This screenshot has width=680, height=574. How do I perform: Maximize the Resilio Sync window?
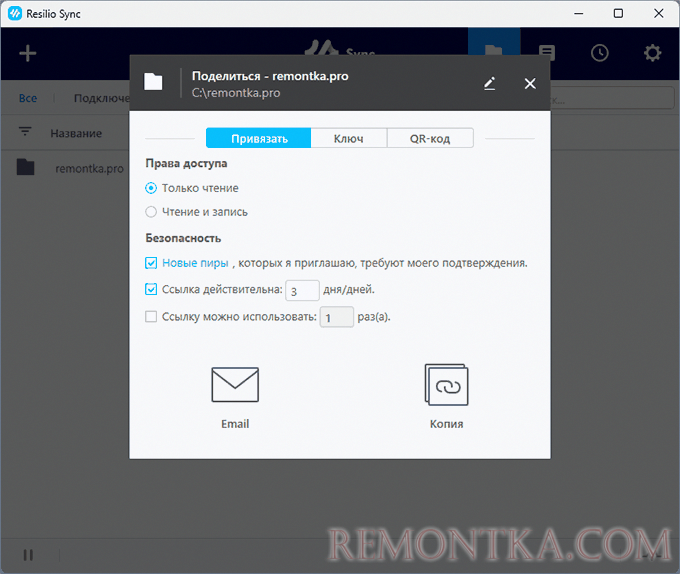(x=618, y=14)
